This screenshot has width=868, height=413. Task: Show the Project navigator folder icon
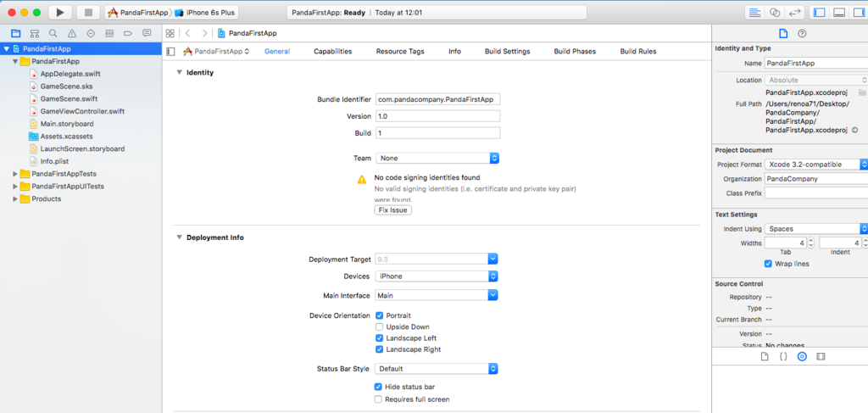coord(16,33)
